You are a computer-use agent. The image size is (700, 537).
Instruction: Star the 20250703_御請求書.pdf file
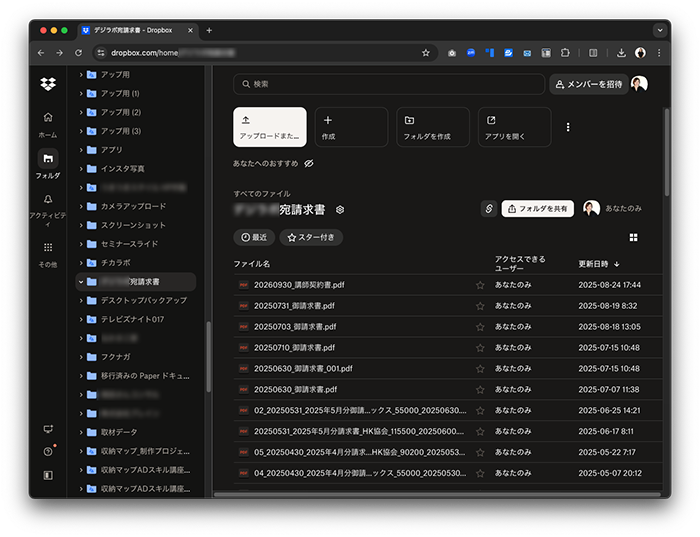480,327
